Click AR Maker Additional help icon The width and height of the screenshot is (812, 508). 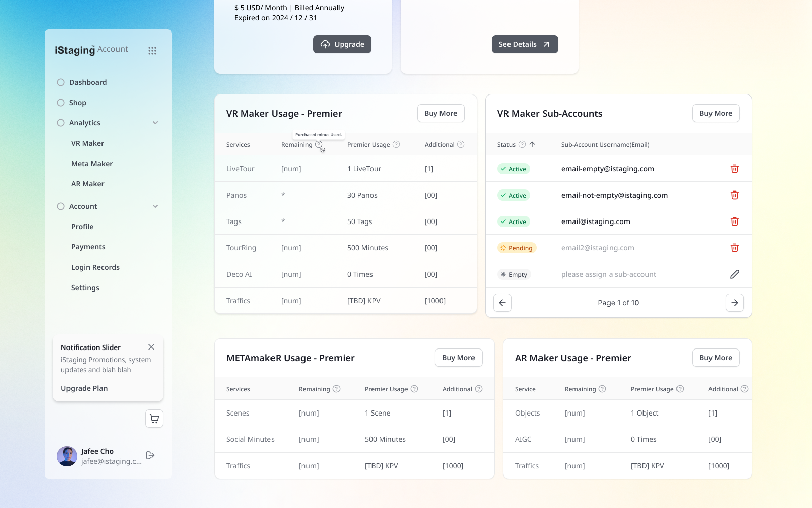[x=745, y=389]
